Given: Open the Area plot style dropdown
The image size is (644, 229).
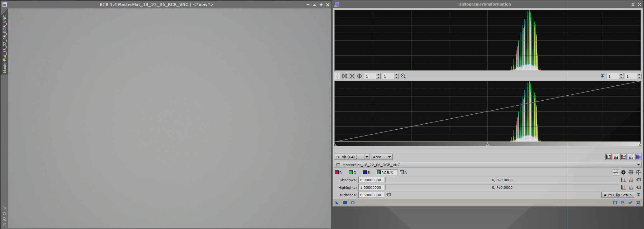Looking at the screenshot, I should tap(382, 157).
